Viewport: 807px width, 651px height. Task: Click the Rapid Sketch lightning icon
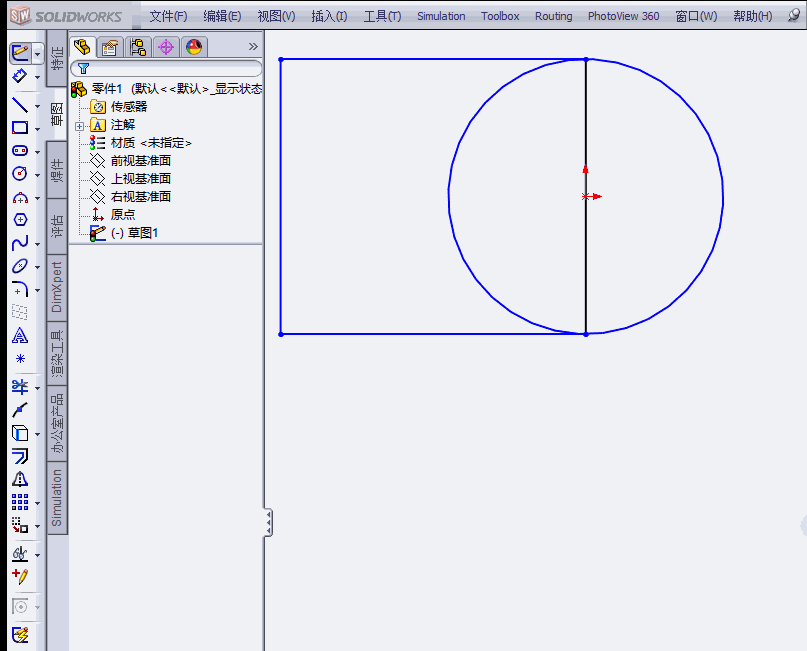click(20, 635)
